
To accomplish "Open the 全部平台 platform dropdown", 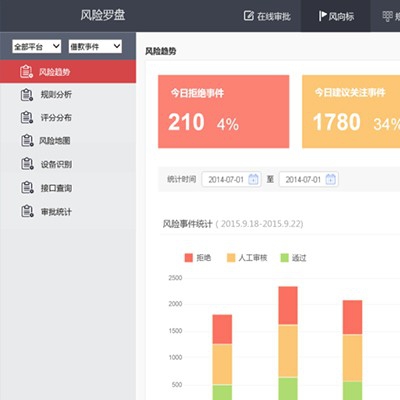I will click(37, 46).
